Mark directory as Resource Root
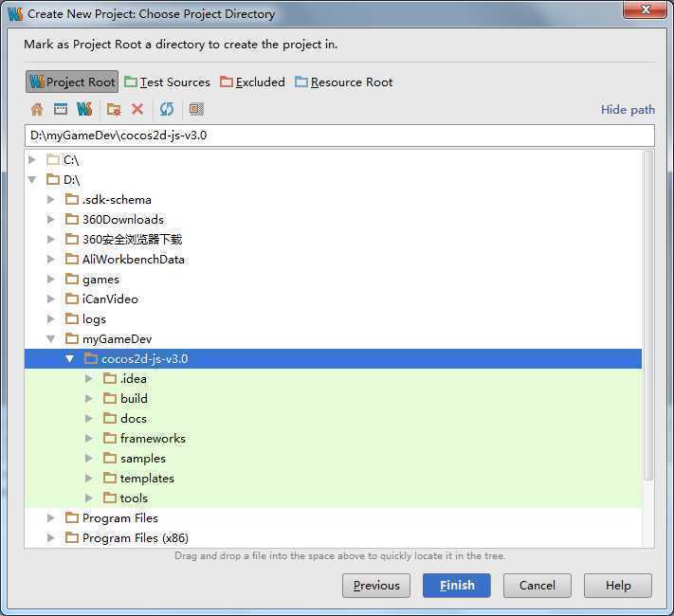Image resolution: width=674 pixels, height=616 pixels. tap(344, 82)
